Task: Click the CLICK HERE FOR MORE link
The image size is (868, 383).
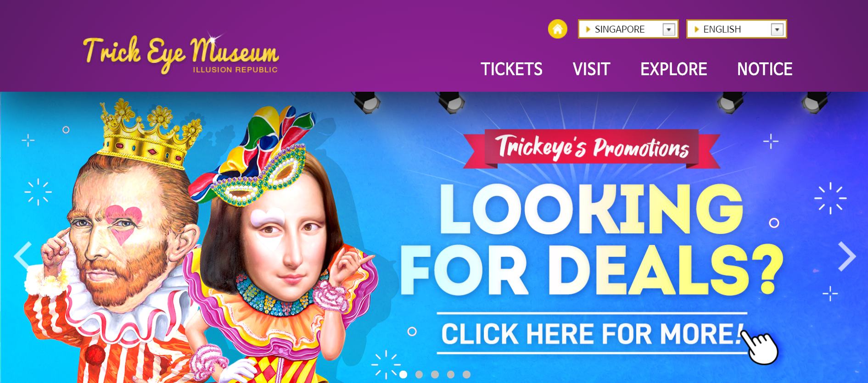Action: [592, 333]
